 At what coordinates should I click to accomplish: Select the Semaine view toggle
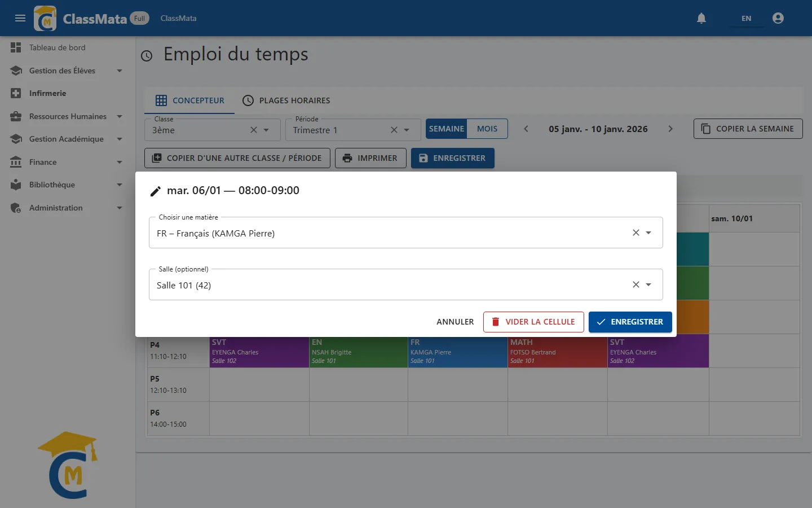click(x=447, y=129)
